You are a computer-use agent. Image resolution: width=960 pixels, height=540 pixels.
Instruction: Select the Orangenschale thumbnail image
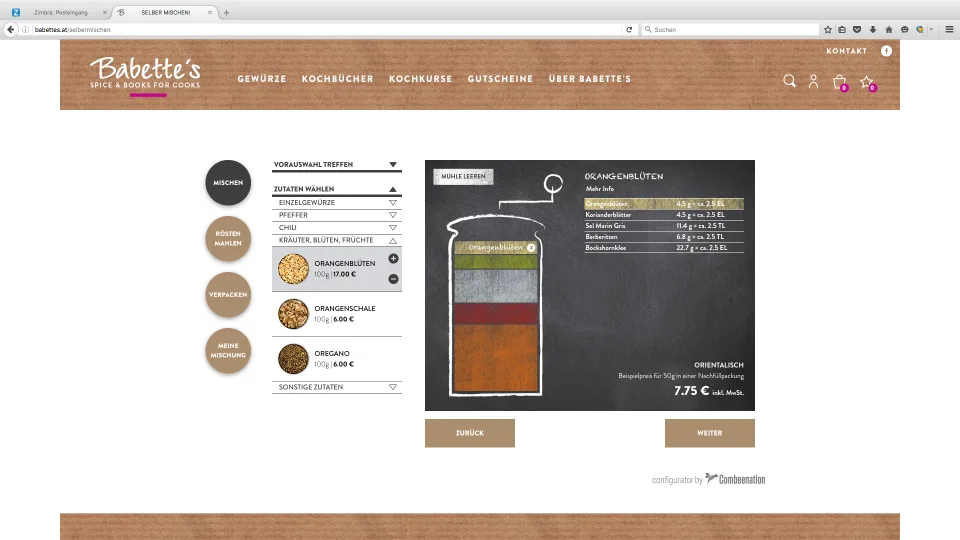[293, 313]
